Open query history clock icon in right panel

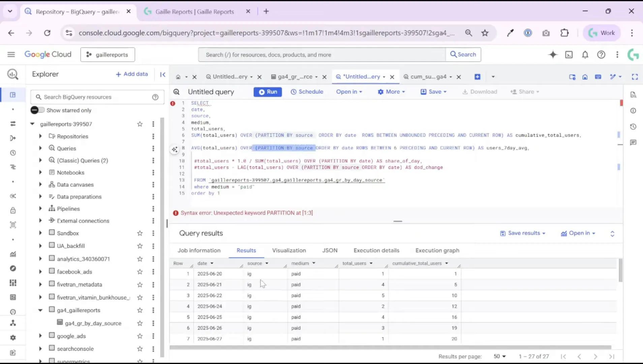click(634, 126)
